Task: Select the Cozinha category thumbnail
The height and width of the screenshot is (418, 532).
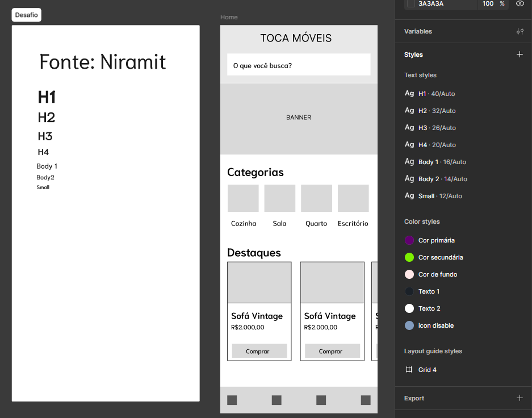Action: coord(243,198)
